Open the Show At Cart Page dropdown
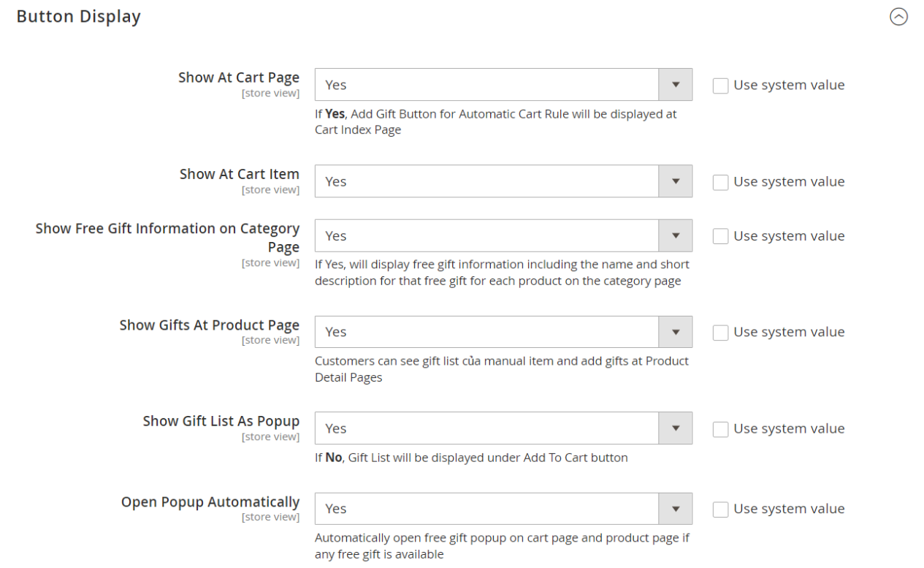 [x=487, y=85]
